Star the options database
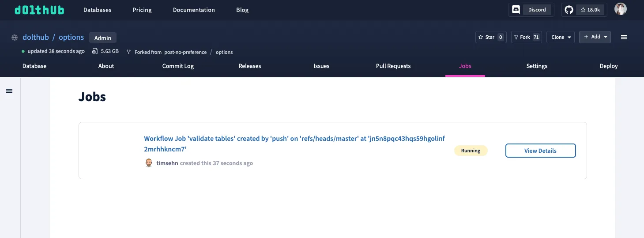 [x=490, y=37]
